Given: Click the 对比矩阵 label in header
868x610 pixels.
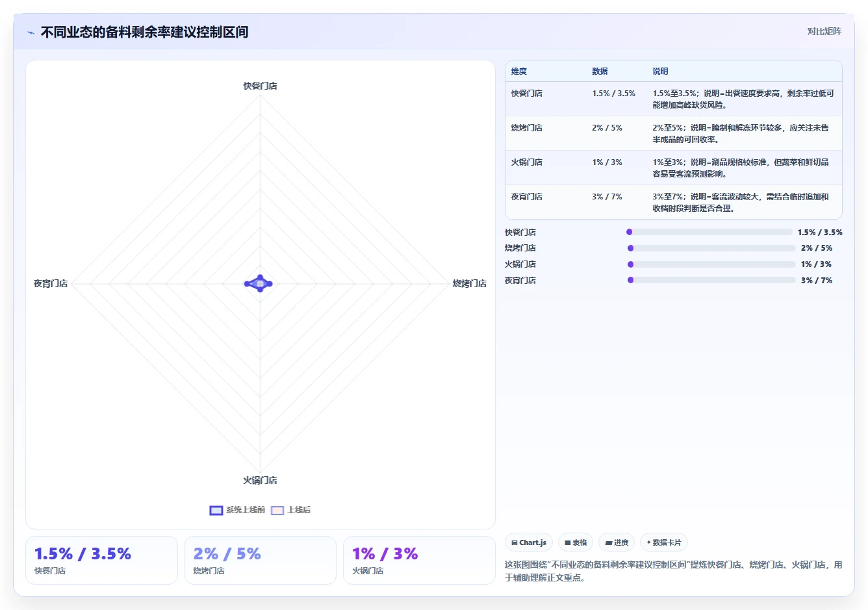Looking at the screenshot, I should (x=824, y=32).
